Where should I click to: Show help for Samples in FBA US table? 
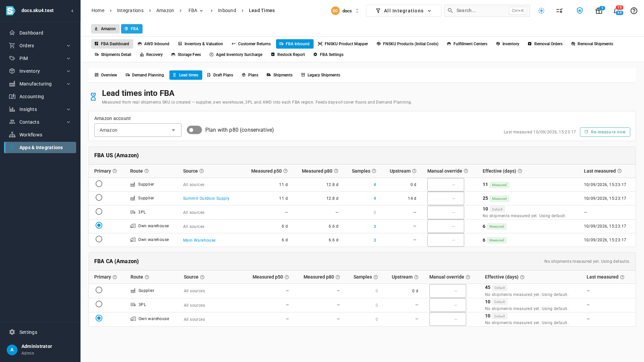click(374, 171)
